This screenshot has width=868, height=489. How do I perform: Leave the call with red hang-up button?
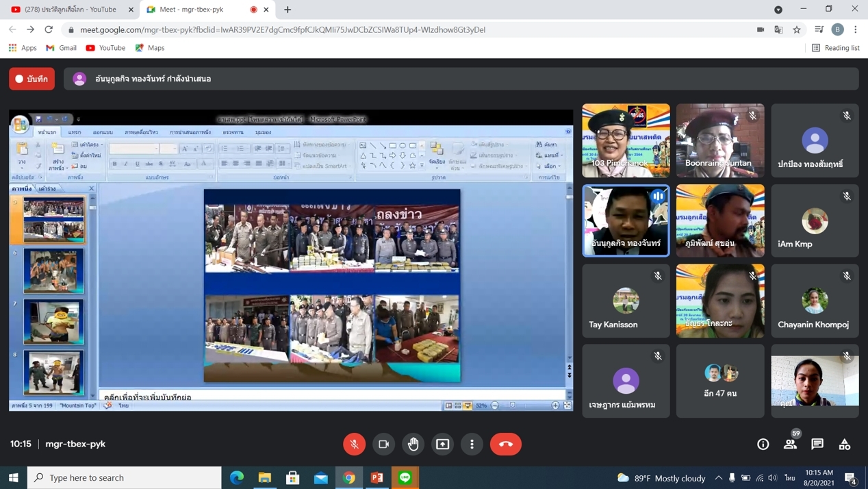[505, 444]
